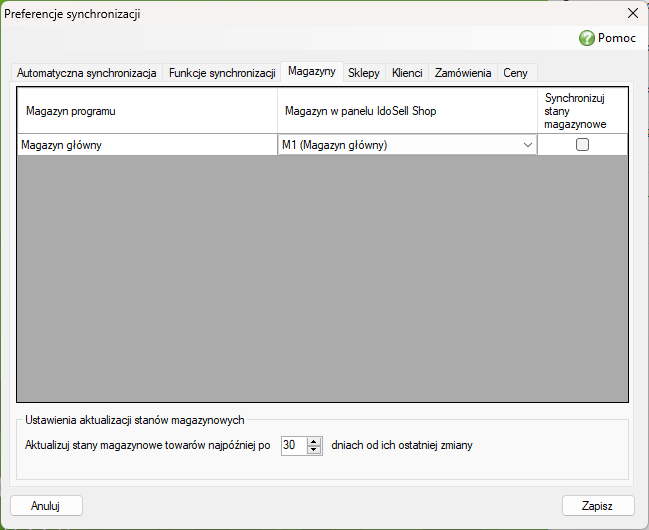Open the Magazyn w panelu combo box

[407, 145]
